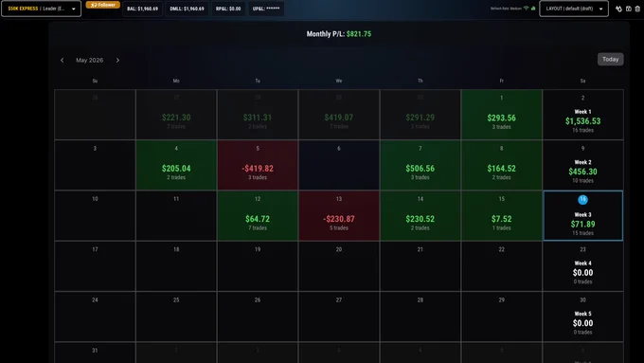Select May 7 cell with $506.56
The image size is (644, 363).
(420, 165)
